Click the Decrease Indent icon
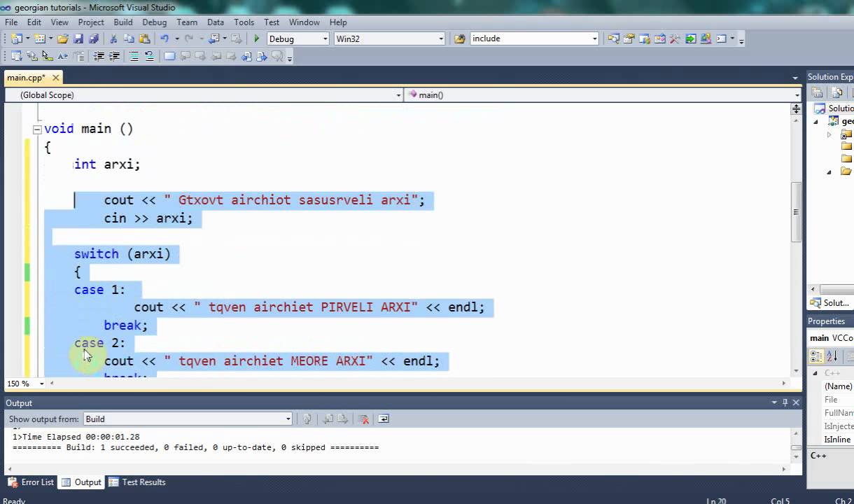 click(x=99, y=56)
